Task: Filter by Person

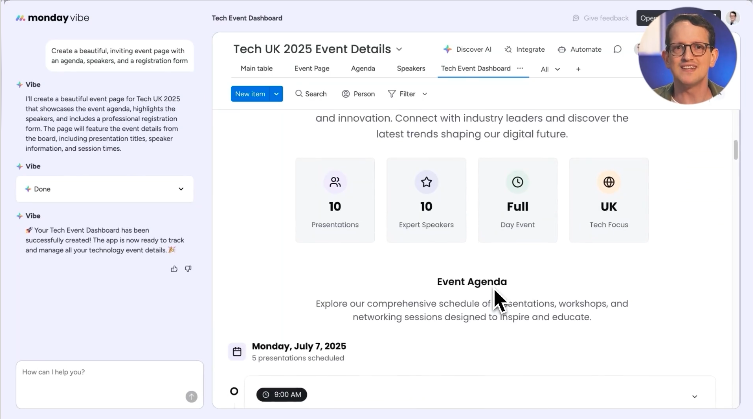Action: [358, 94]
